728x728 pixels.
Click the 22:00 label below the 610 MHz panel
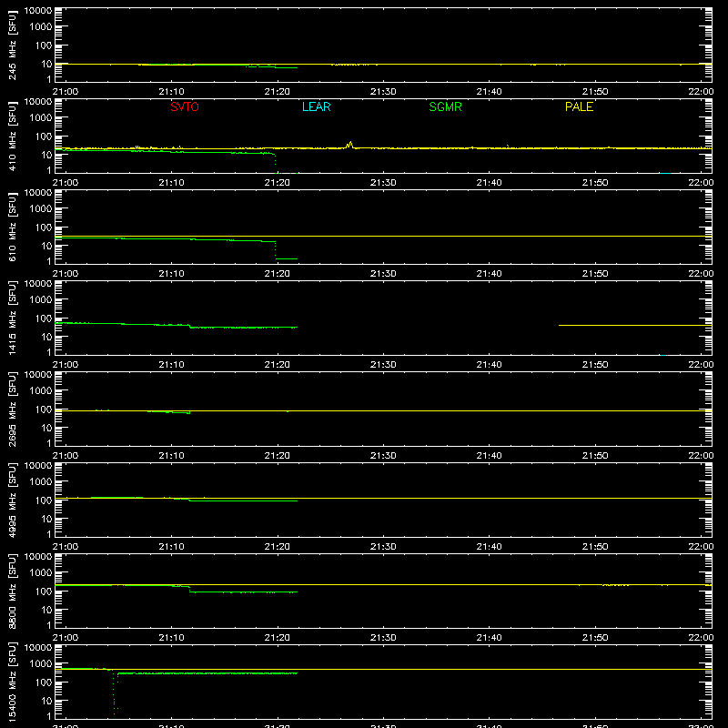pyautogui.click(x=701, y=274)
